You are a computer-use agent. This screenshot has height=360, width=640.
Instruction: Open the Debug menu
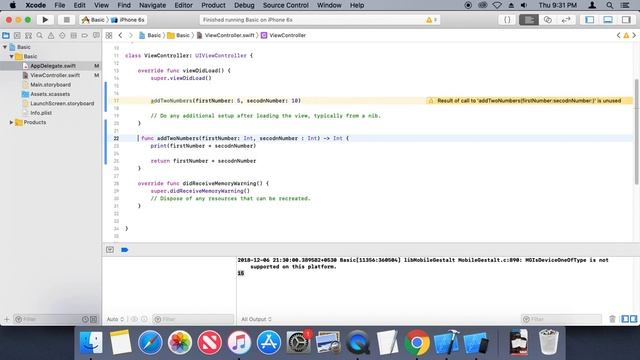pos(244,5)
